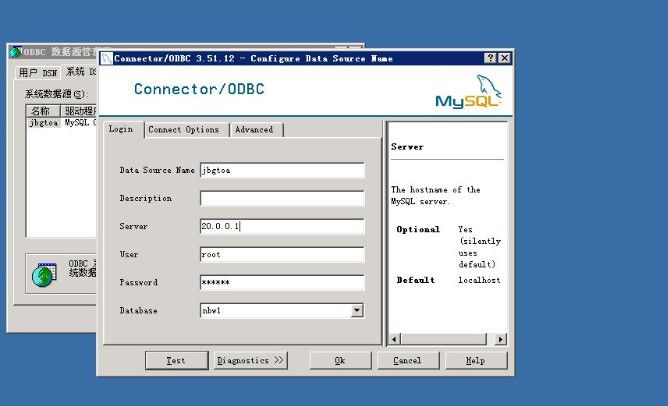The image size is (668, 406).
Task: Click the 'Default' label in help panel
Action: tap(416, 280)
